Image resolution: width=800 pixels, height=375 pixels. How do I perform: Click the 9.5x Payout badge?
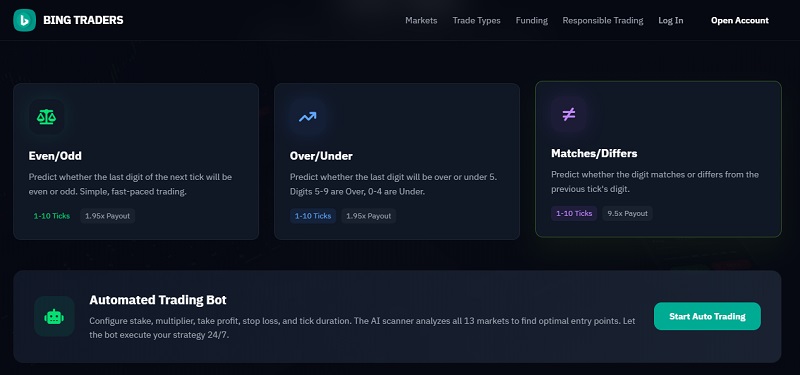pyautogui.click(x=628, y=213)
